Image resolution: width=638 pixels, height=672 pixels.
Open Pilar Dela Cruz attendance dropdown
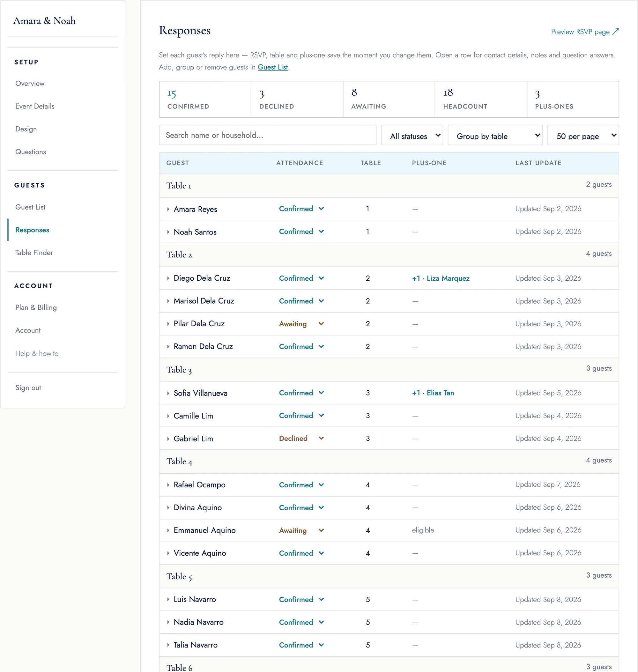pos(301,324)
